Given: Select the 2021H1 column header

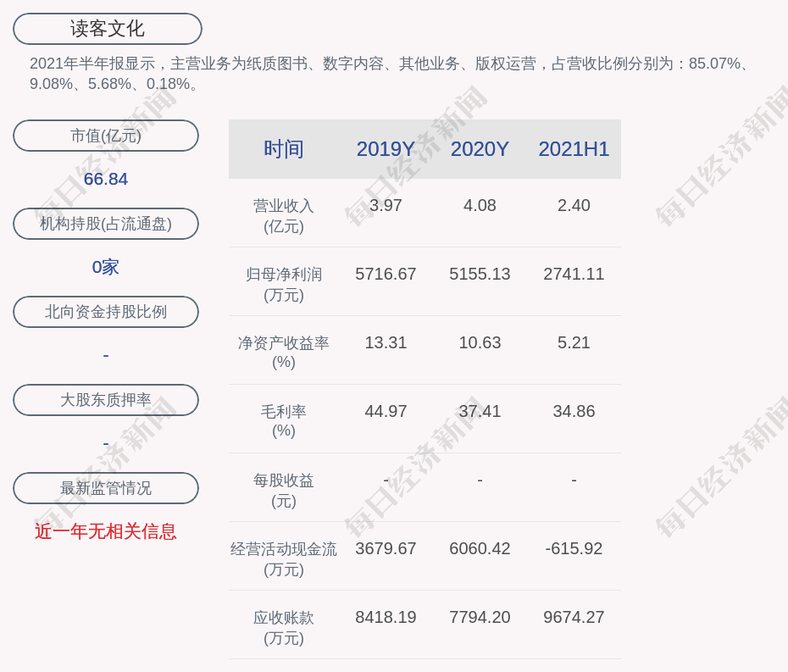Looking at the screenshot, I should 574,149.
